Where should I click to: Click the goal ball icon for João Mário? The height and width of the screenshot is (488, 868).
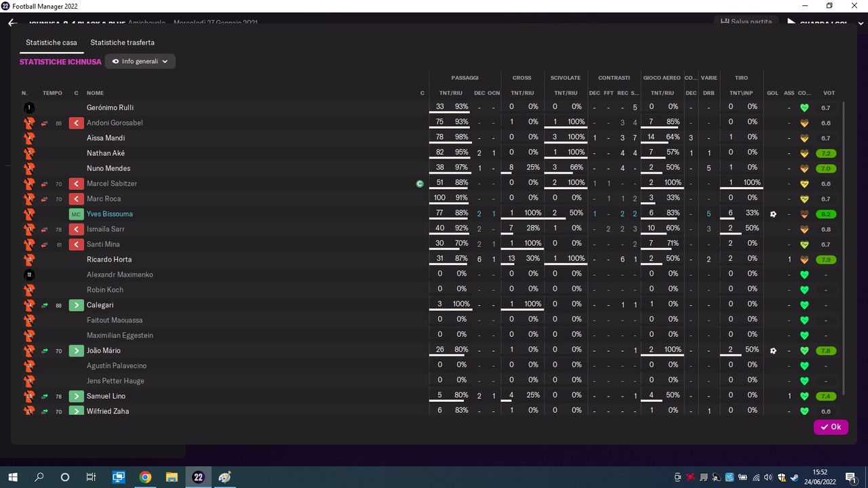pos(773,350)
